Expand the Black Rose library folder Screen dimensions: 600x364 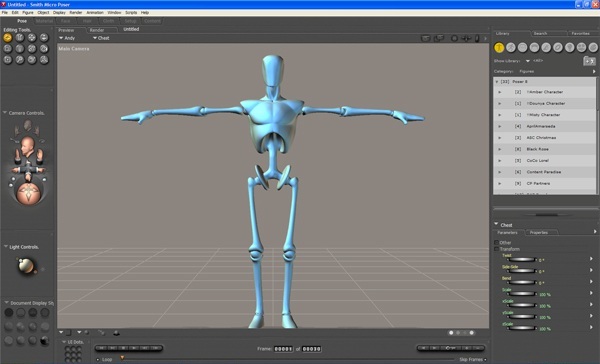pyautogui.click(x=500, y=149)
